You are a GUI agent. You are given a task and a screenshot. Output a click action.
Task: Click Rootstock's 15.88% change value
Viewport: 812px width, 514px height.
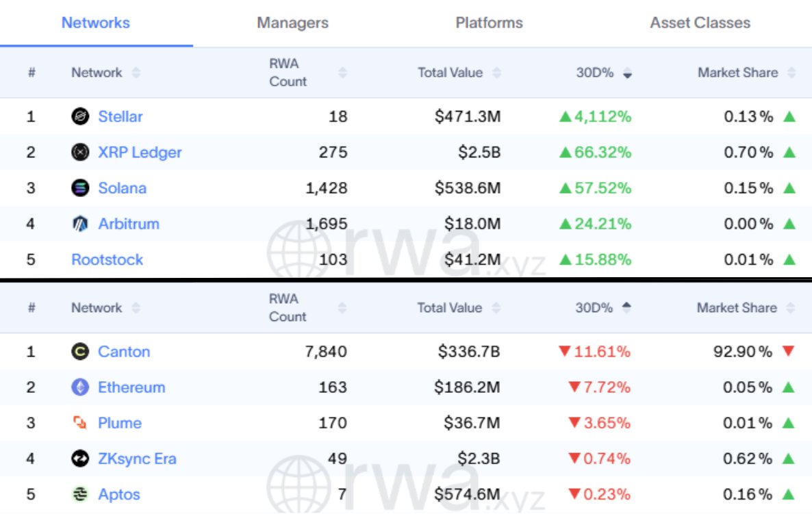tap(596, 259)
